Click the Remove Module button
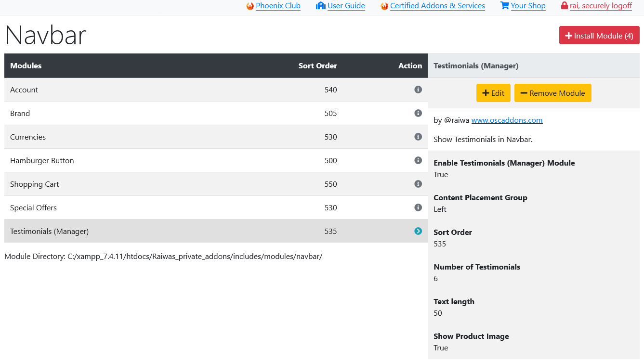This screenshot has width=644, height=361. click(552, 93)
